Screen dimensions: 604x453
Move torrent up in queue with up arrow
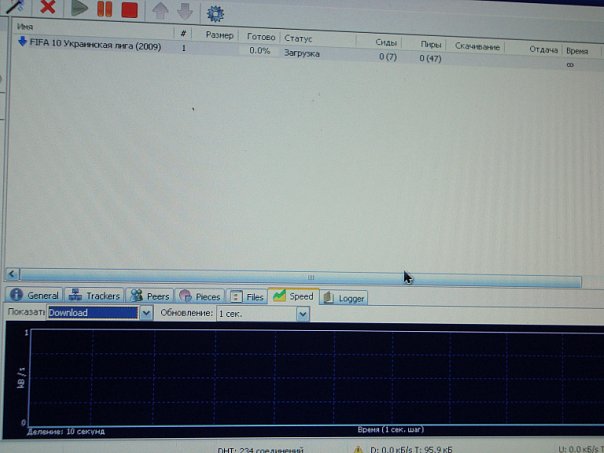click(x=160, y=11)
